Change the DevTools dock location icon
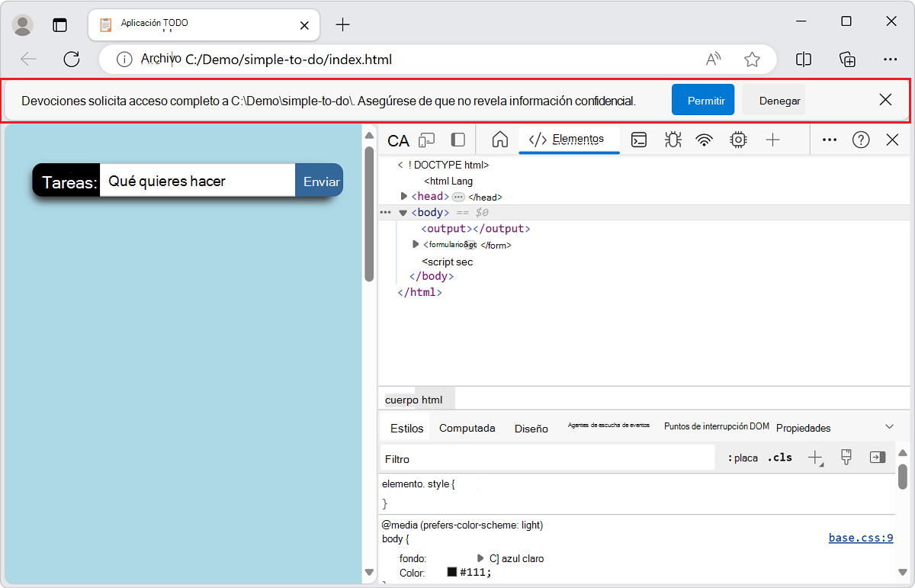Image resolution: width=915 pixels, height=588 pixels. click(457, 140)
